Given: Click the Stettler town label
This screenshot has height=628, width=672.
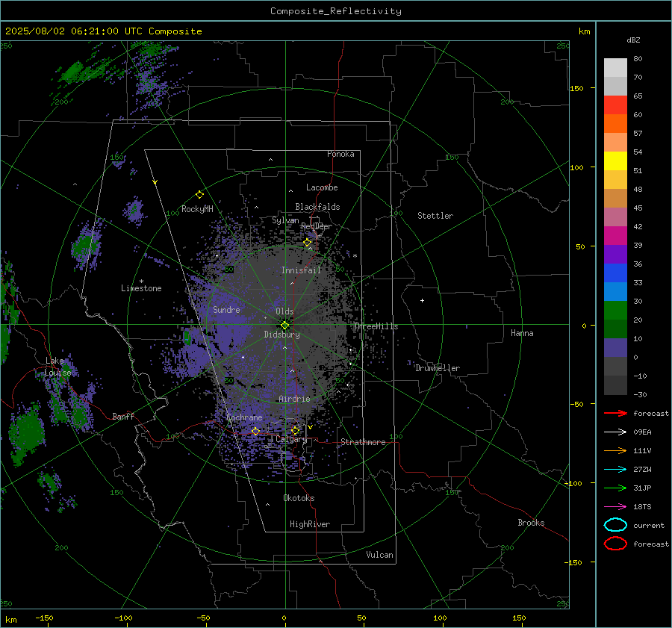Looking at the screenshot, I should [435, 216].
